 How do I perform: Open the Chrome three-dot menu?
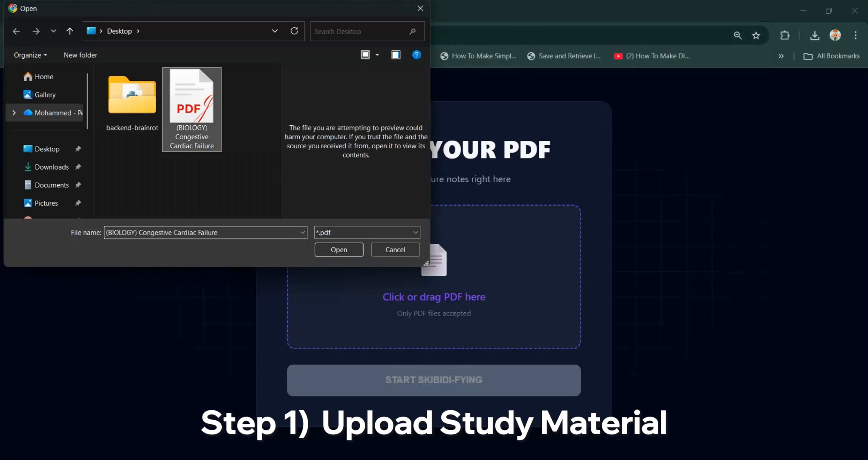pos(855,36)
